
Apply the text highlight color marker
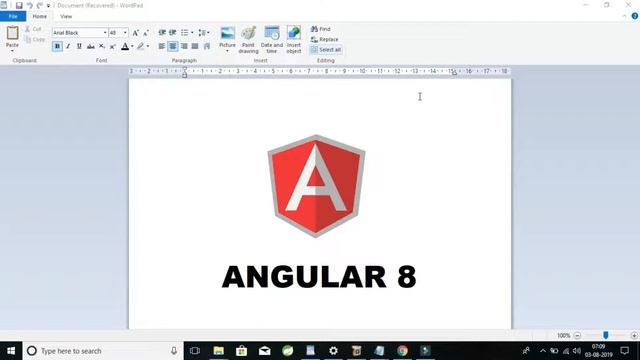point(140,47)
